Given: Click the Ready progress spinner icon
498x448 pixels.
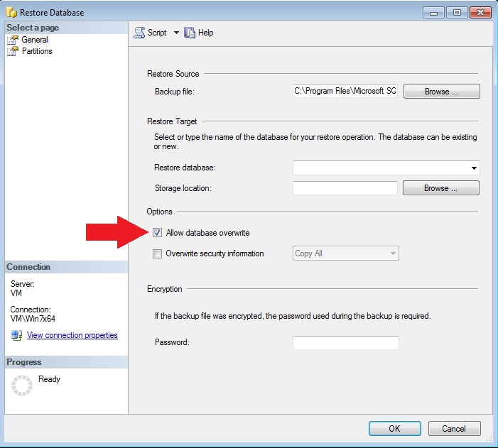Looking at the screenshot, I should [23, 384].
